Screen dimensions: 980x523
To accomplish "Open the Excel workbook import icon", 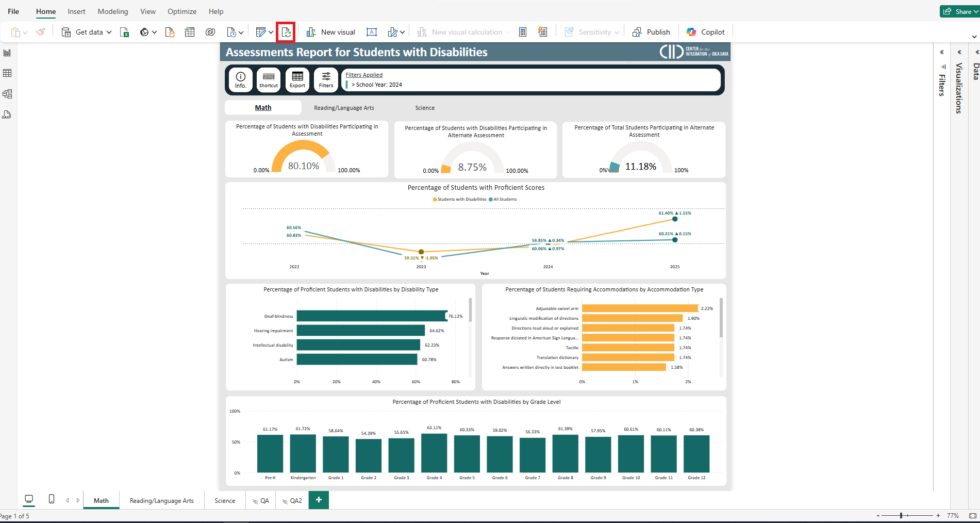I will pos(124,32).
